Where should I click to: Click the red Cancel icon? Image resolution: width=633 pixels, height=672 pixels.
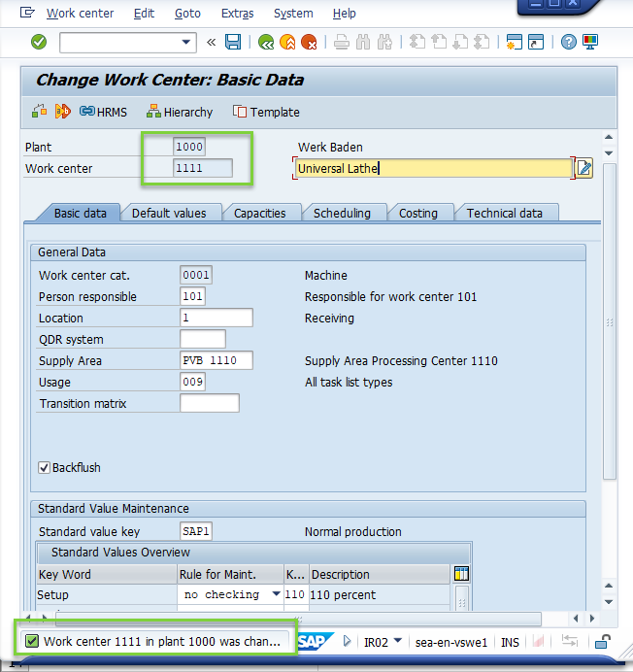click(x=309, y=42)
